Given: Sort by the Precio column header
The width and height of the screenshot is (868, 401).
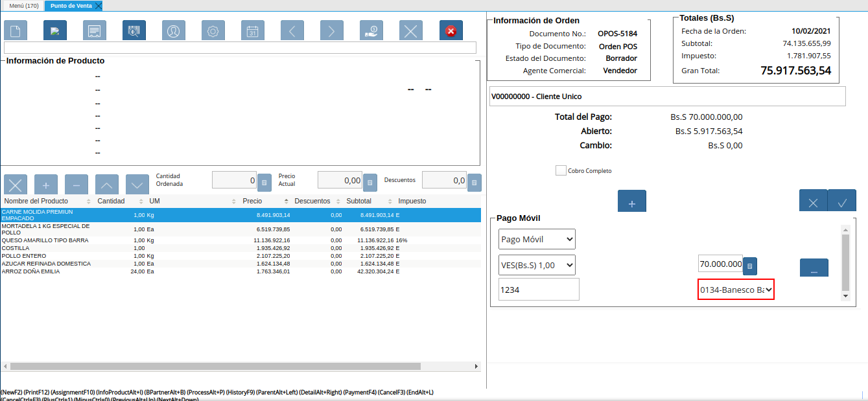Looking at the screenshot, I should (253, 201).
